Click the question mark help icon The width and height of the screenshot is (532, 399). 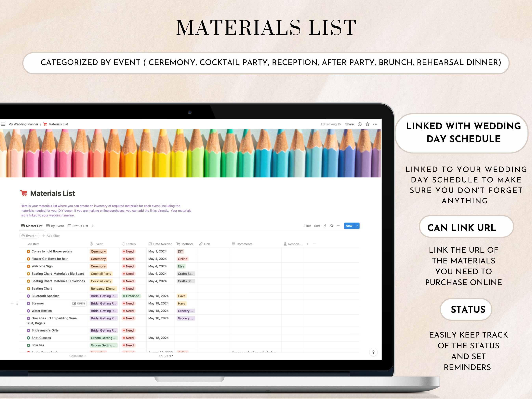point(373,352)
